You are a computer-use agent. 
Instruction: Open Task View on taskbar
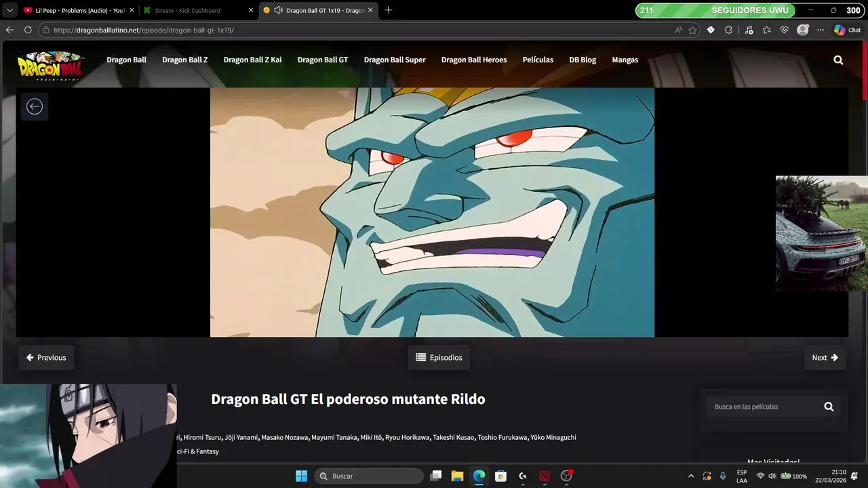[436, 476]
